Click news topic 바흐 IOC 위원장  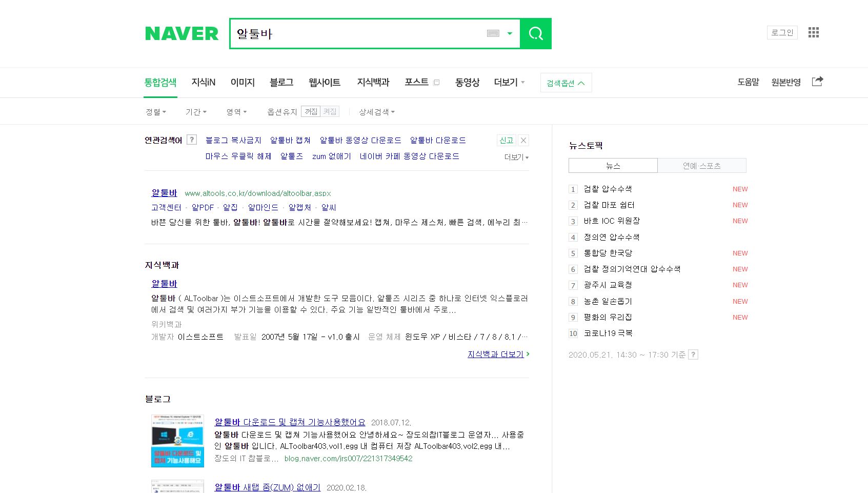(612, 221)
